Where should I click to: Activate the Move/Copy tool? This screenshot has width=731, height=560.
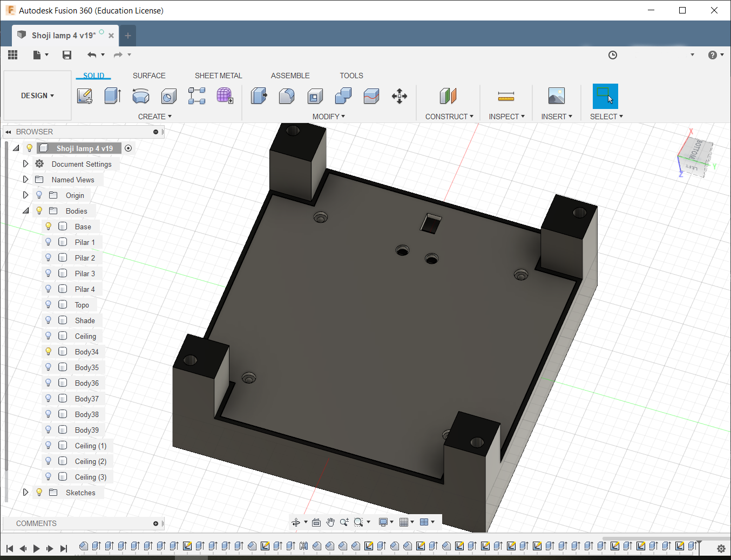400,96
